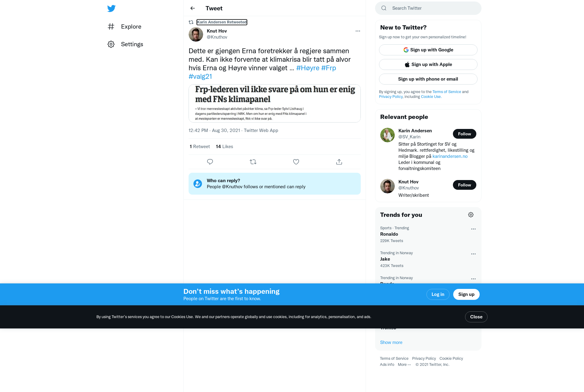This screenshot has height=392, width=584.
Task: Open the share tweet icon
Action: click(x=339, y=162)
